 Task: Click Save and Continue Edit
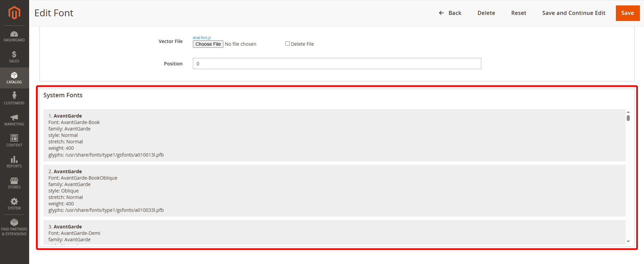pyautogui.click(x=573, y=13)
